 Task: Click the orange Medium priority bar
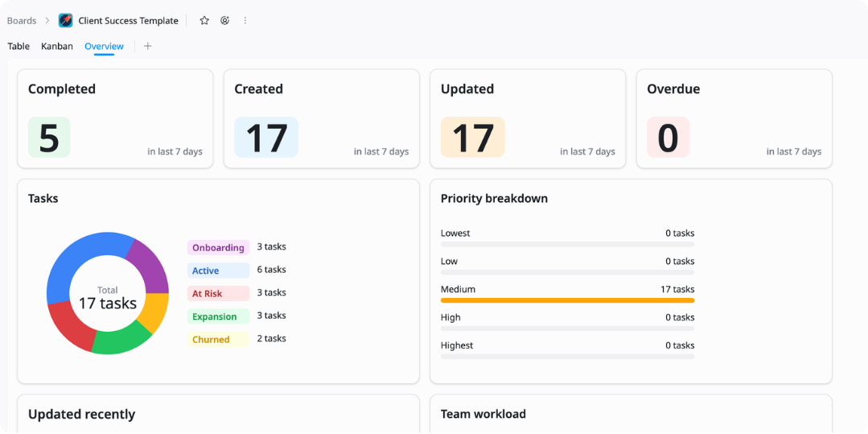567,300
